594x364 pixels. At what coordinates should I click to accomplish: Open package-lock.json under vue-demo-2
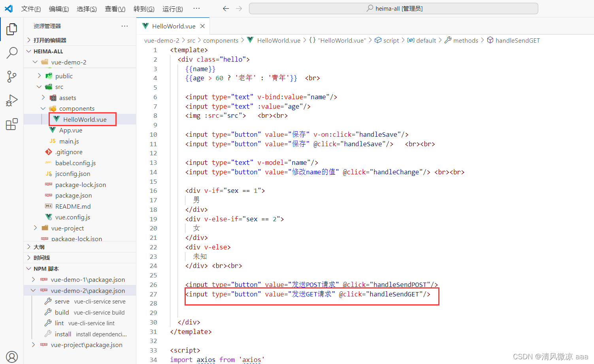coord(81,185)
